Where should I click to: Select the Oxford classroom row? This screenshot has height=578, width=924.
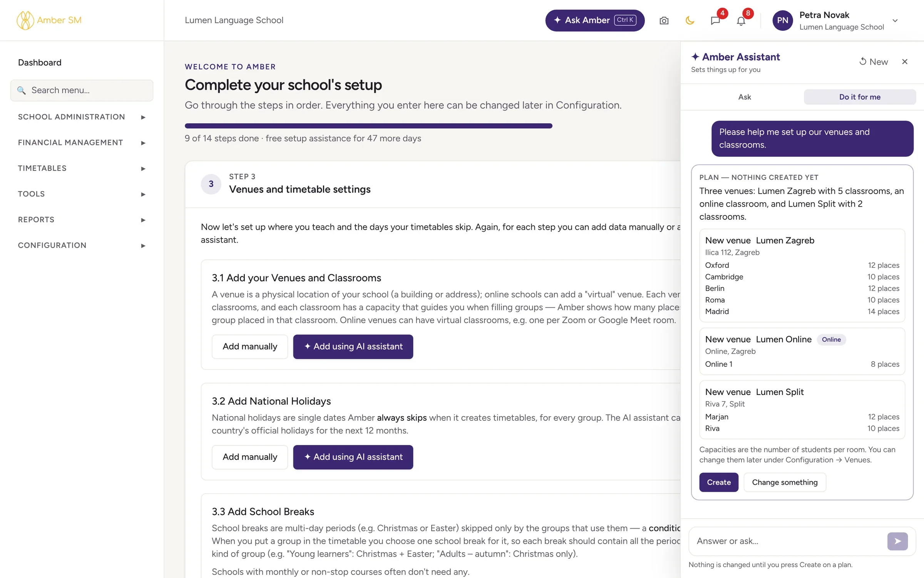[x=802, y=265]
